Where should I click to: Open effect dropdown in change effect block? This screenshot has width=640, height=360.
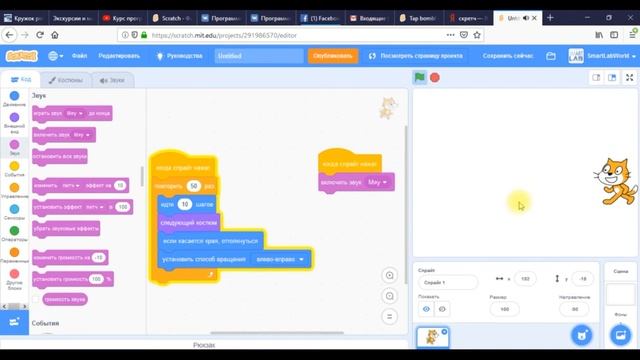coord(71,185)
